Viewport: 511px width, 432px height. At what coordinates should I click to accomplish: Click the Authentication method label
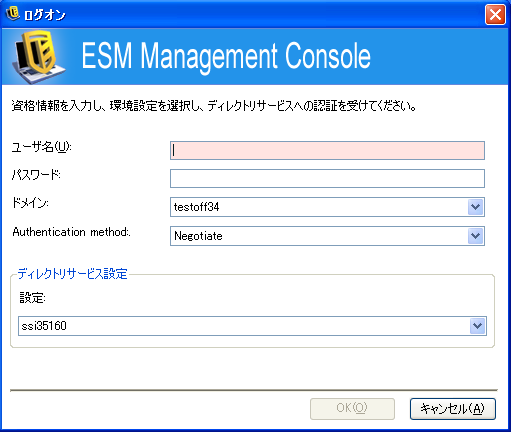(x=71, y=232)
